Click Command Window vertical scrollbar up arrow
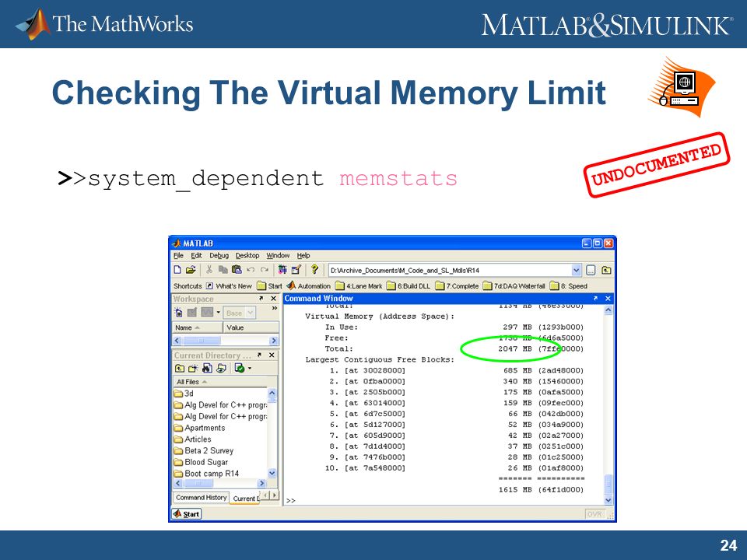Screen dimensions: 747x560 pos(608,310)
